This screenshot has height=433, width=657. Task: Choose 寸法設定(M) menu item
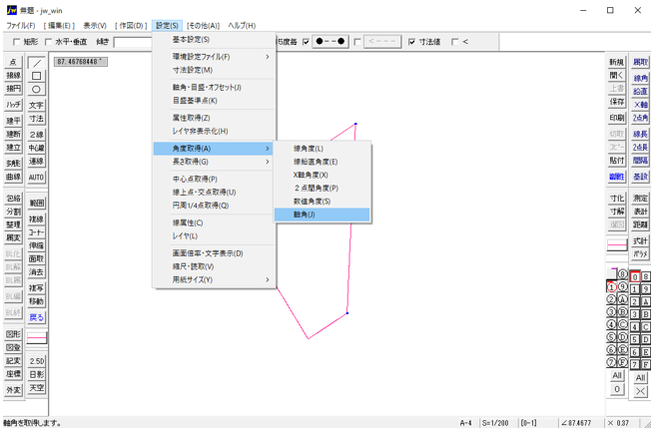[214, 70]
